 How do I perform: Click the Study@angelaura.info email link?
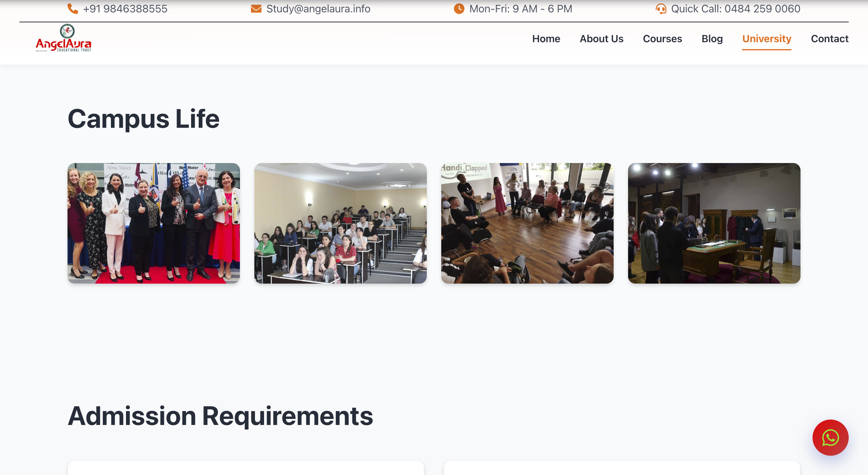click(x=318, y=9)
